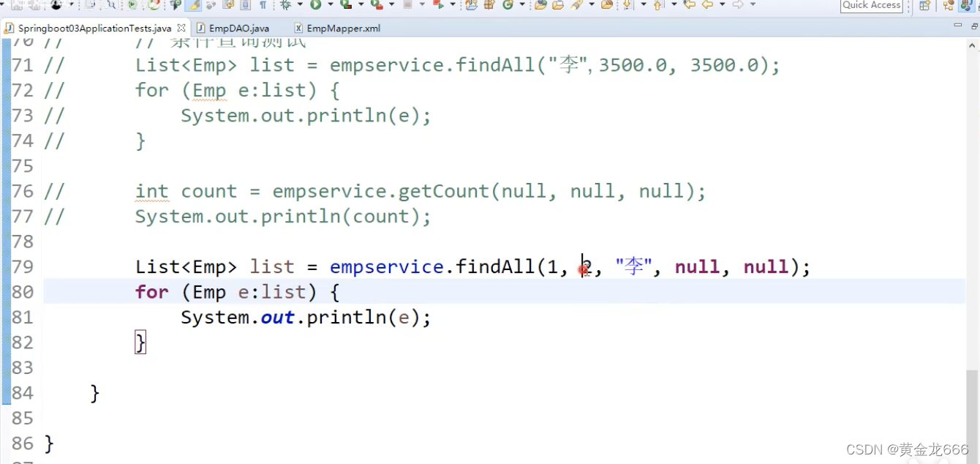Image resolution: width=980 pixels, height=464 pixels.
Task: Open the External Tools dropdown arrow
Action: [391, 4]
